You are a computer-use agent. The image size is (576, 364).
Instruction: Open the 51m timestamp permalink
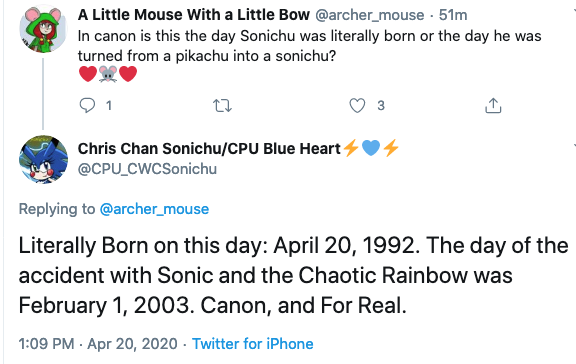pos(453,15)
